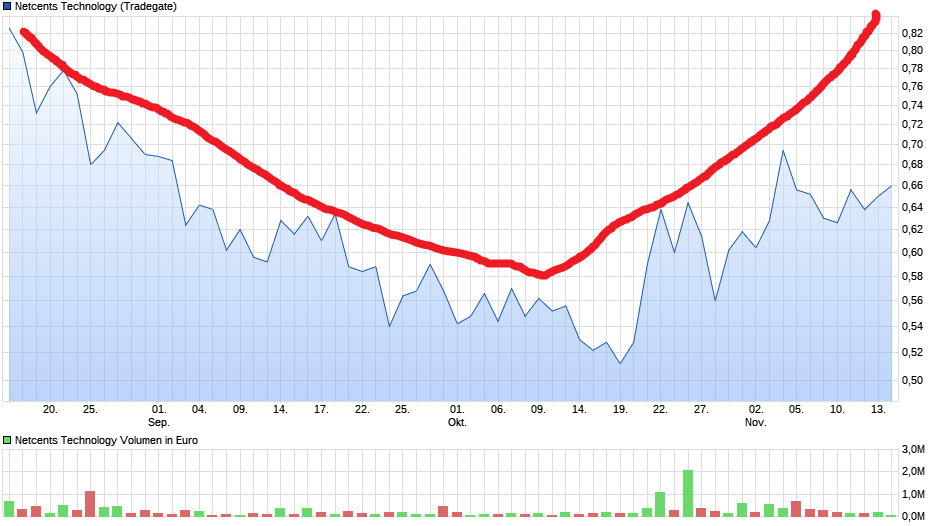Click the 0,52 price axis label
This screenshot has width=940, height=526.
(x=912, y=352)
